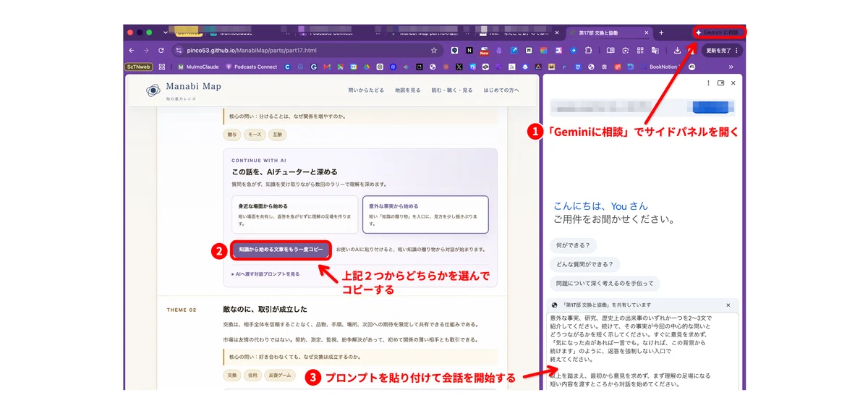Remove the shared 第17部 交換と協働 page chip
This screenshot has height=411, width=868.
pyautogui.click(x=728, y=305)
